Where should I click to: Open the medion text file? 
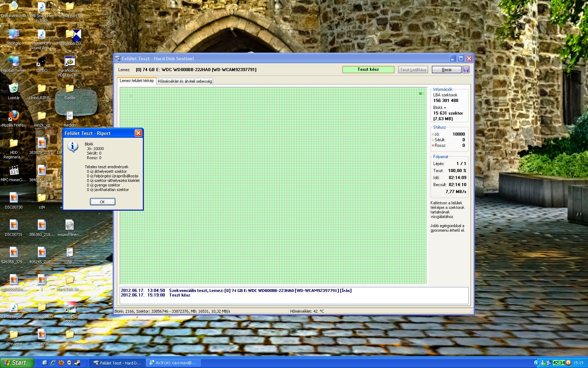(70, 119)
